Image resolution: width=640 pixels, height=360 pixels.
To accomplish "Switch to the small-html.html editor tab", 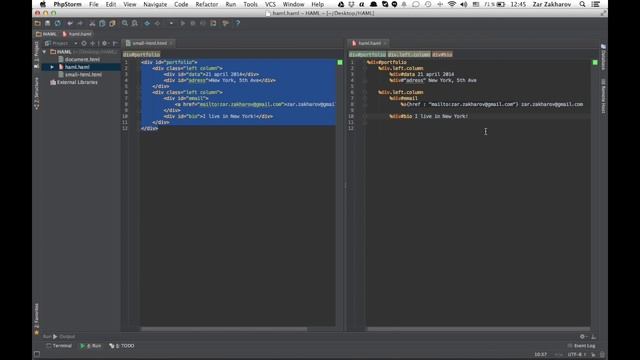I will pos(149,43).
